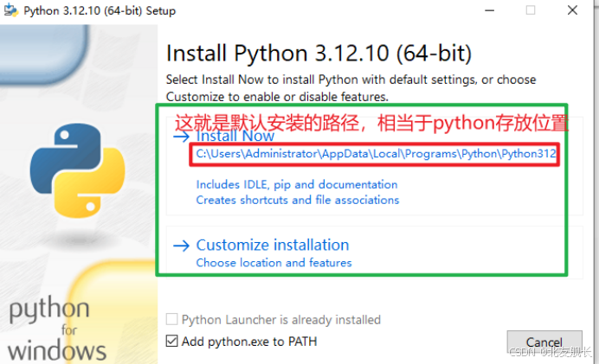Click the 'Python Launcher is already installed' label
This screenshot has height=364, width=599.
click(x=281, y=319)
